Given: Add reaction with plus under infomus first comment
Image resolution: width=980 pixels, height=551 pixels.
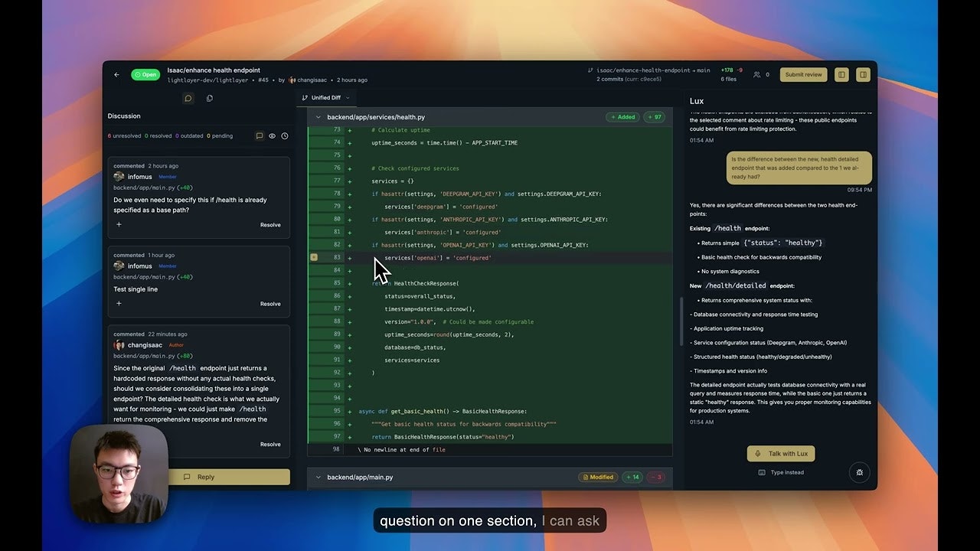Looking at the screenshot, I should point(119,224).
